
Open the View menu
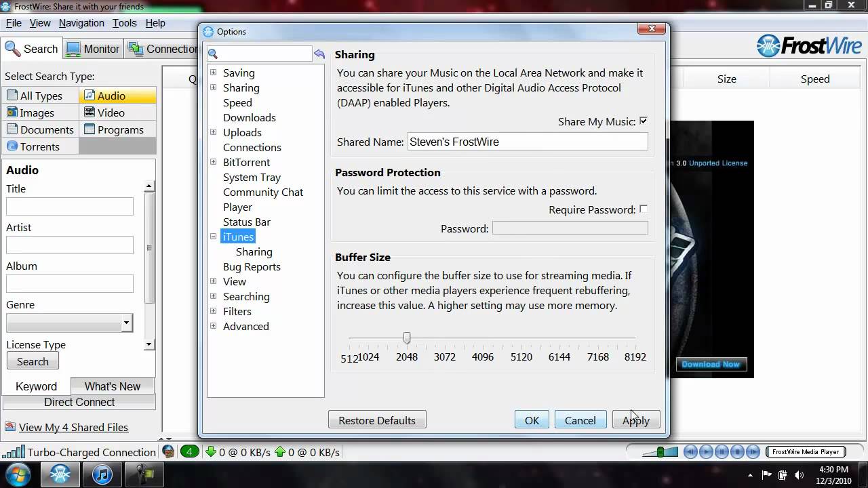40,23
